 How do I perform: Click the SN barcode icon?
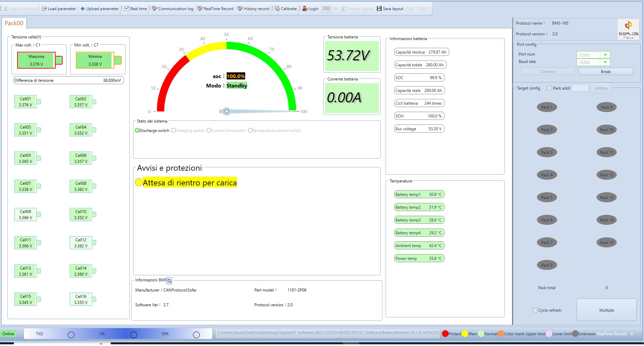pyautogui.click(x=326, y=9)
